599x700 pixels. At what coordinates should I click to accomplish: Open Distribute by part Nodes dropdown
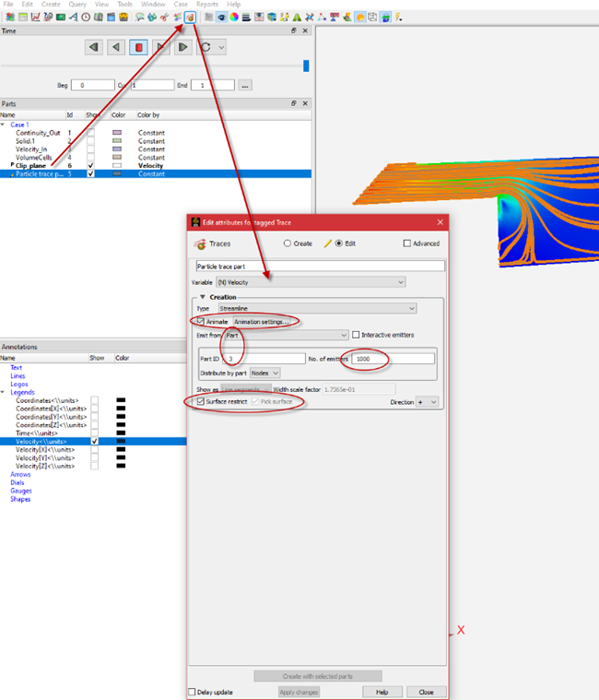[264, 373]
